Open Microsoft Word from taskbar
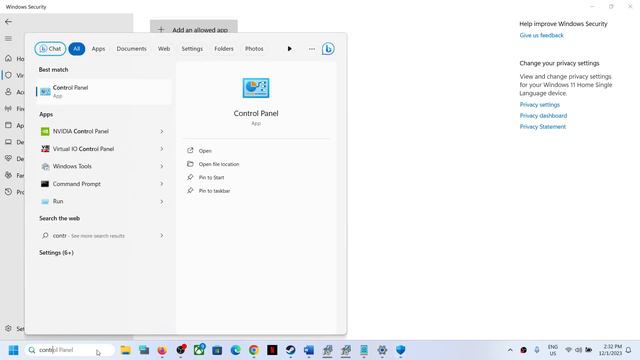Viewport: 640px width, 360px height. (x=309, y=350)
